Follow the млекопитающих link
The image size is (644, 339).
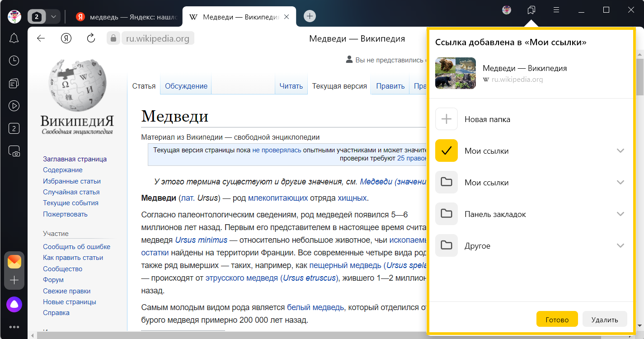278,198
